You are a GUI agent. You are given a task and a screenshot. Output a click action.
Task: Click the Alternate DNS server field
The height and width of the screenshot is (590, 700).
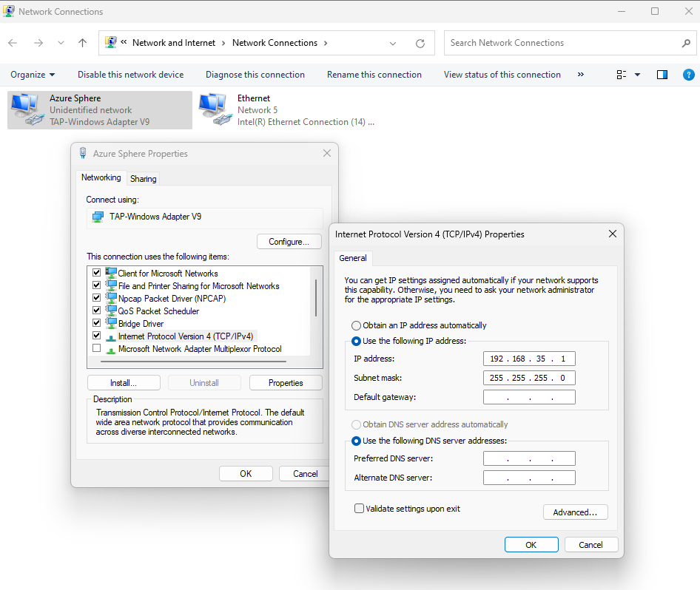tap(529, 478)
